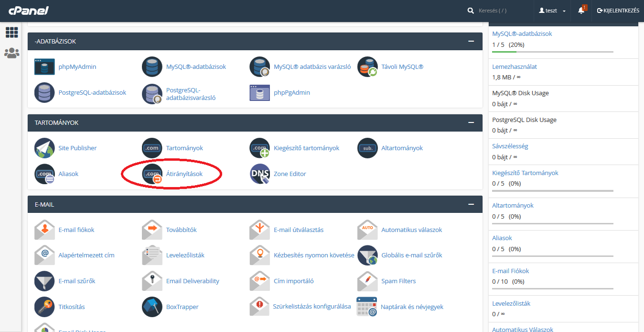
Task: Open E-mail Fiókok statistics link
Action: [x=511, y=271]
